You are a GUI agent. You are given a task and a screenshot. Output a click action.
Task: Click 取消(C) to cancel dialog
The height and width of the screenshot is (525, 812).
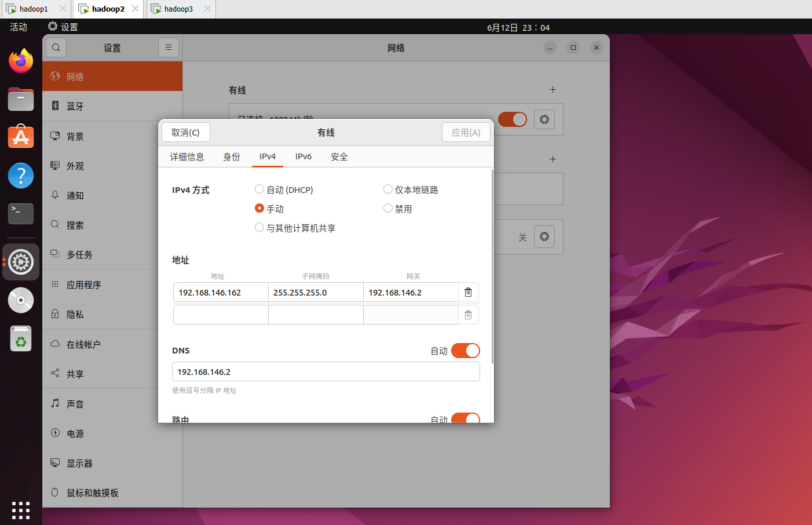[186, 132]
